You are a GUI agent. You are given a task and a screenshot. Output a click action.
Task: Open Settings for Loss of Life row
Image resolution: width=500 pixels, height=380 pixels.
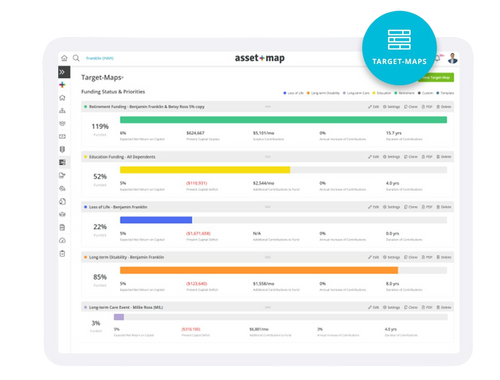[391, 207]
